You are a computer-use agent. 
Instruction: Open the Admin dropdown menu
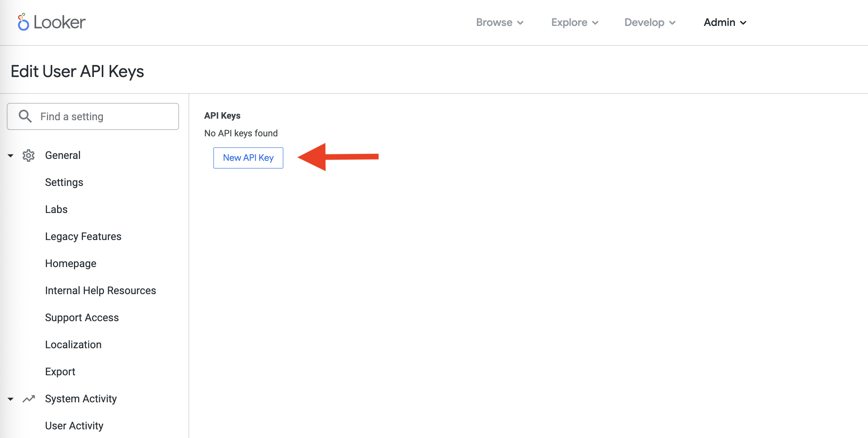pos(725,23)
